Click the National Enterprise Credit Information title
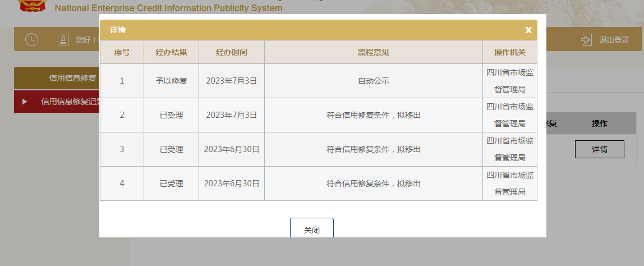 pyautogui.click(x=168, y=8)
